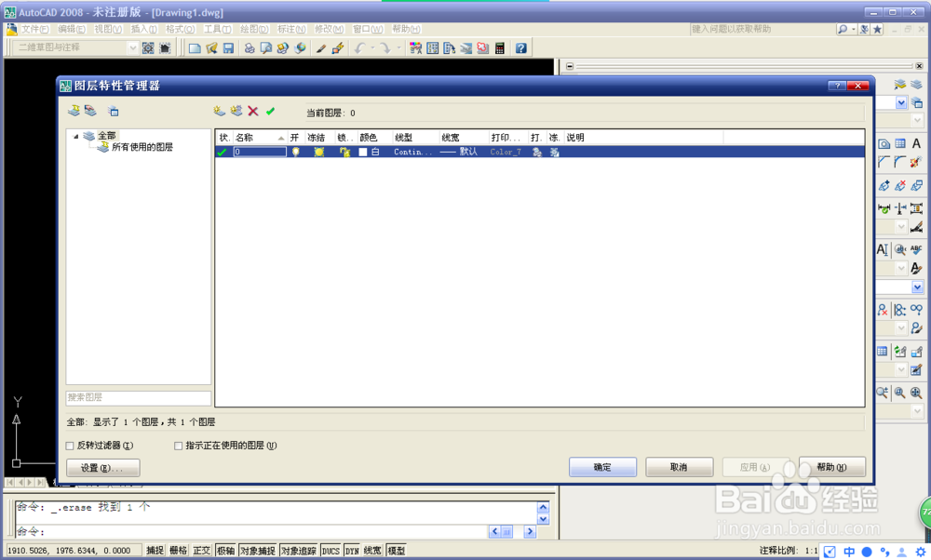Screen dimensions: 931x560
Task: Click the Table icon in the dashboard panel
Action: click(x=900, y=143)
